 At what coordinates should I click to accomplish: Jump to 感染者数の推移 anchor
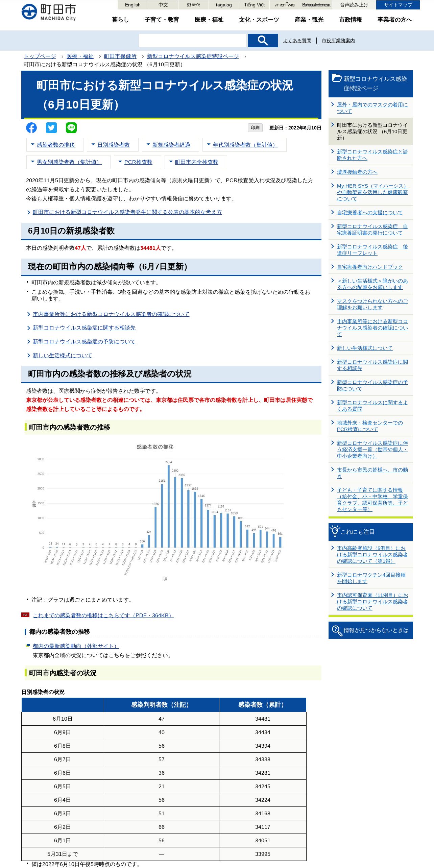pos(55,145)
